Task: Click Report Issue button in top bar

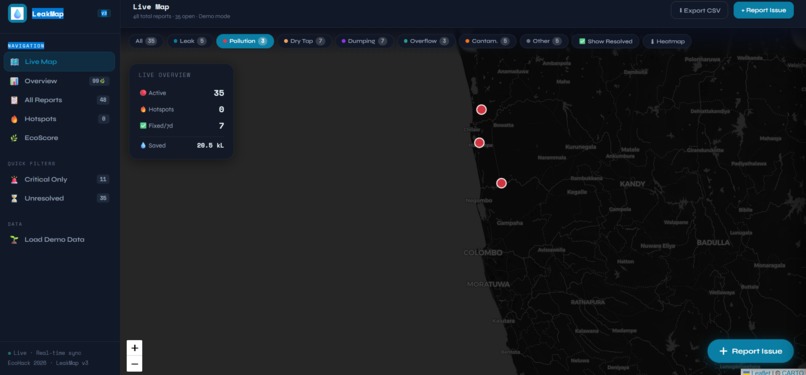Action: pos(763,10)
